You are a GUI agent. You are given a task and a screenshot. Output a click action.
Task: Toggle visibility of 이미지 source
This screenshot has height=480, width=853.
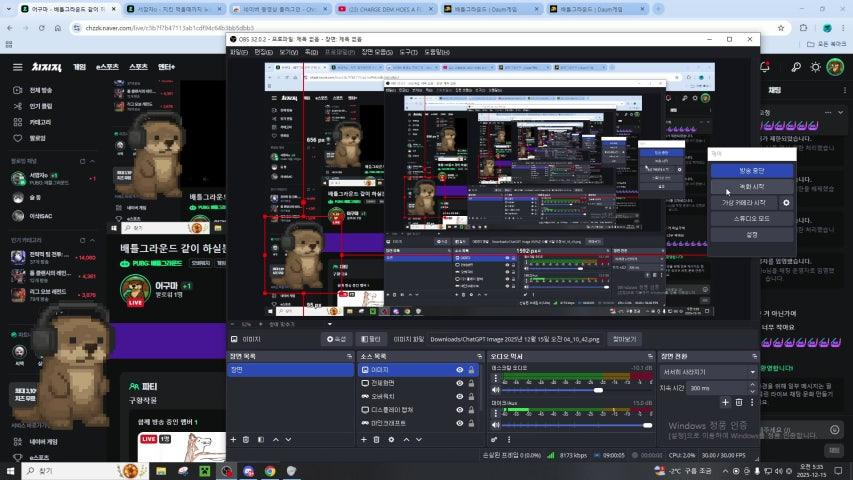tap(460, 370)
